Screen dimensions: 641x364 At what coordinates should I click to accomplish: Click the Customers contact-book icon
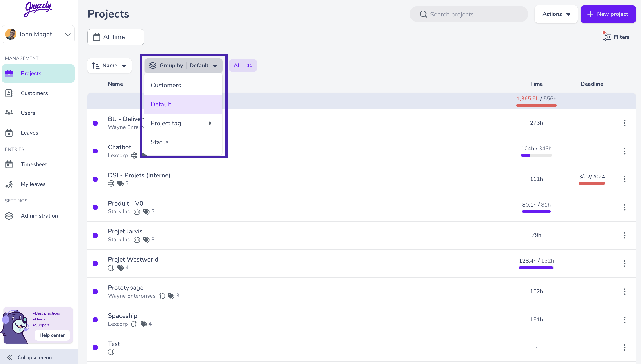tap(9, 93)
